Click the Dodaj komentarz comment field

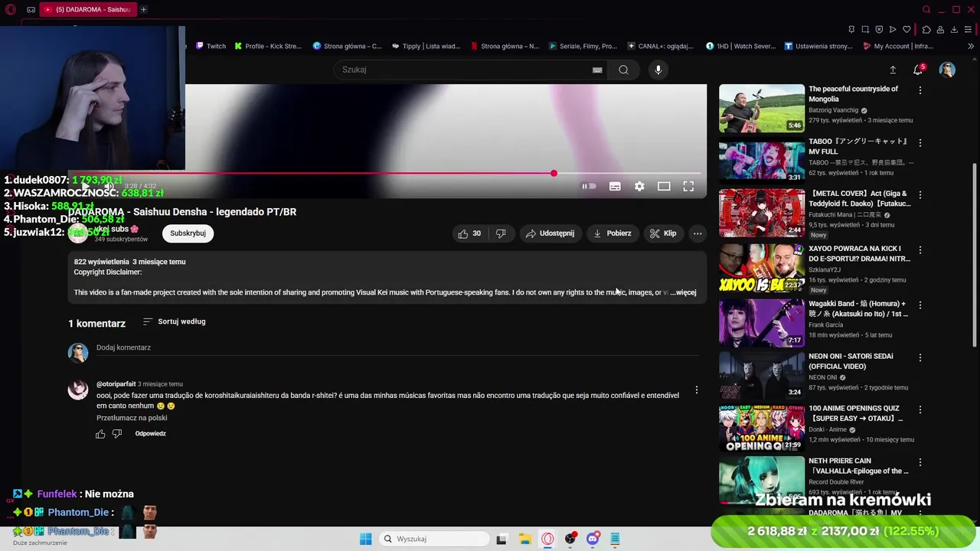click(x=397, y=348)
